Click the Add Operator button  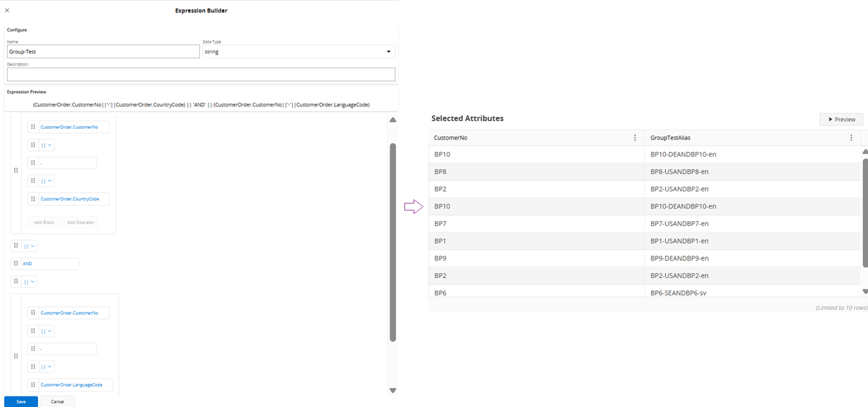pyautogui.click(x=80, y=223)
